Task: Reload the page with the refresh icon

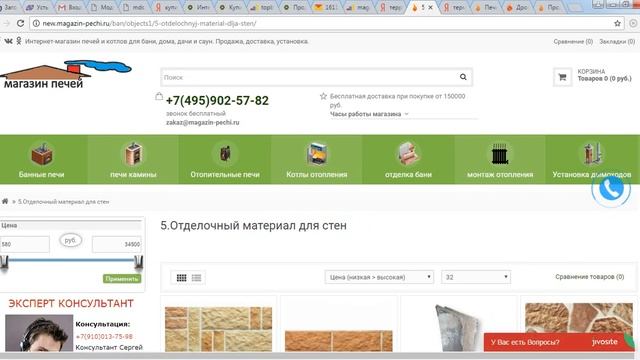Action: point(20,24)
